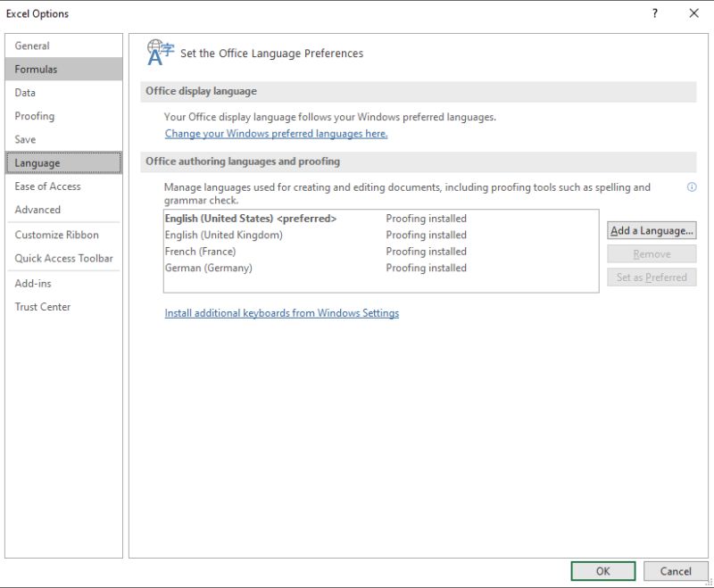Click the Office Language Preferences globe icon
The image size is (714, 588).
tap(161, 53)
